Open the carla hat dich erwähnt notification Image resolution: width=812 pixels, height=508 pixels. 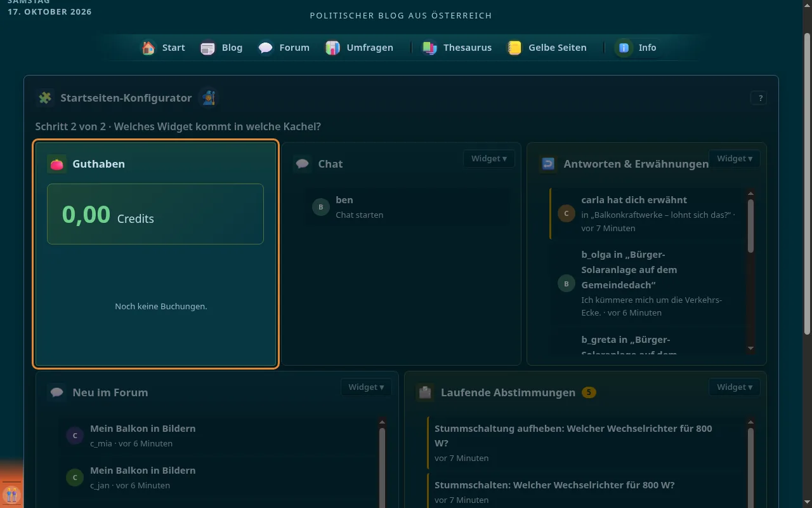647,213
